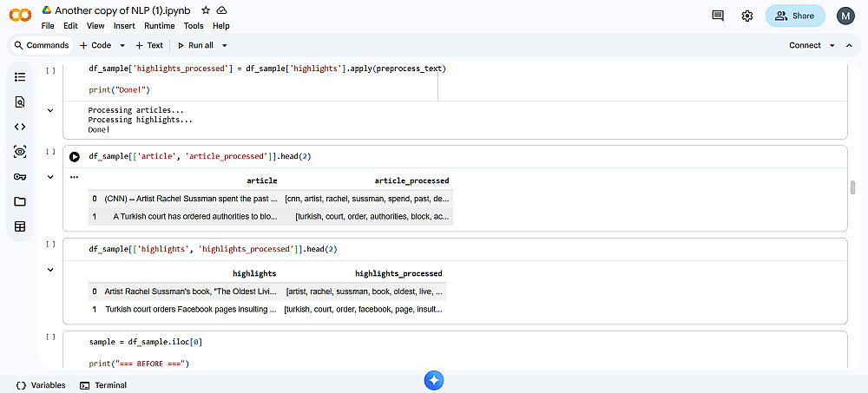This screenshot has width=868, height=393.
Task: Open the Runtime menu
Action: [159, 26]
